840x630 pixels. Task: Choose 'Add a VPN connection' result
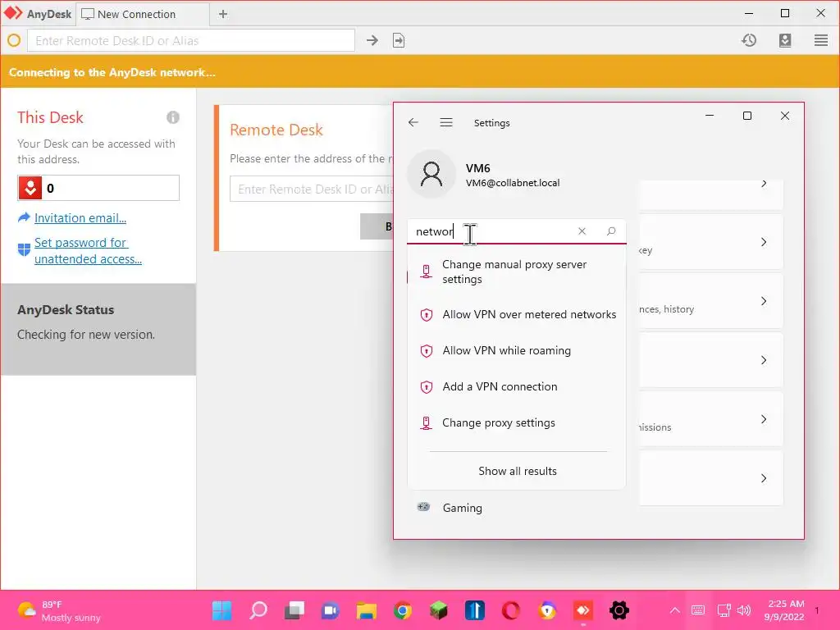[517, 387]
